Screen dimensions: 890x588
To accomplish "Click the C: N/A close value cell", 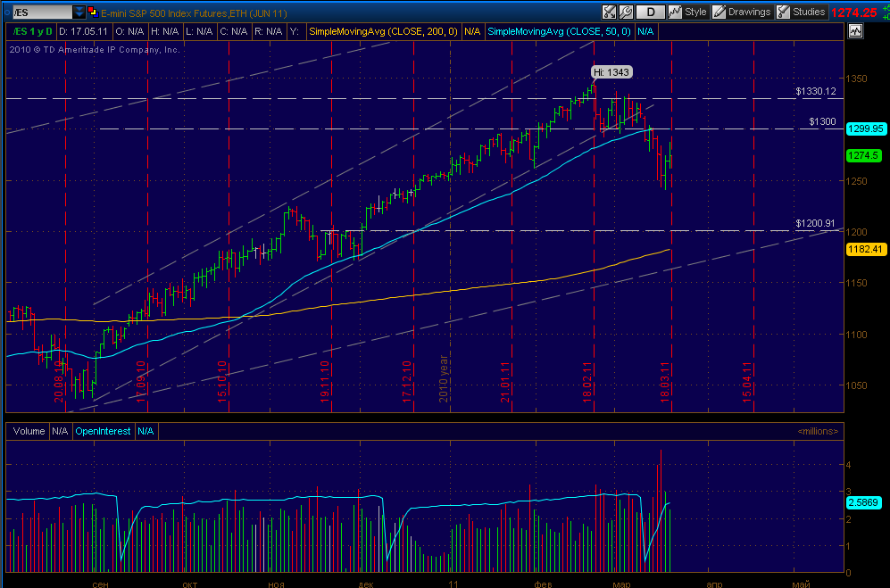I will pos(233,32).
